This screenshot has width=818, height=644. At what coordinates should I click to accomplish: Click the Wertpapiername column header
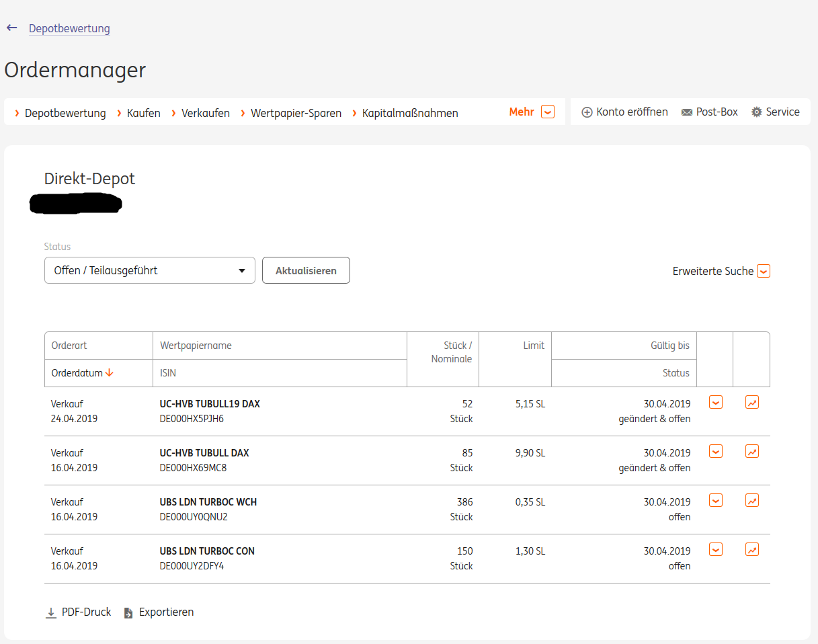[196, 346]
